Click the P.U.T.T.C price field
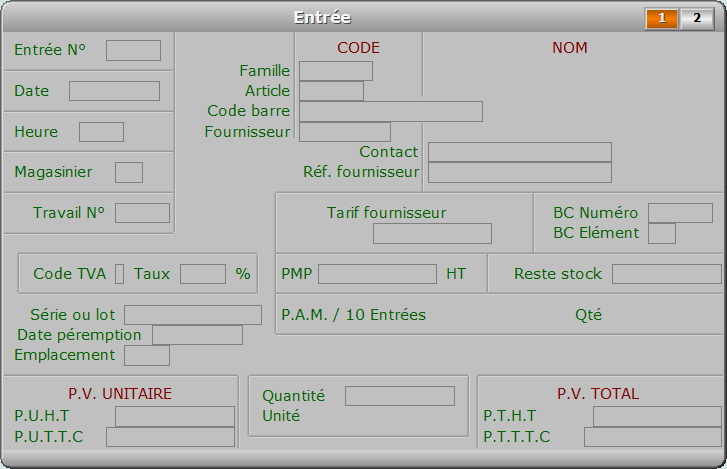The width and height of the screenshot is (727, 469). coord(170,437)
